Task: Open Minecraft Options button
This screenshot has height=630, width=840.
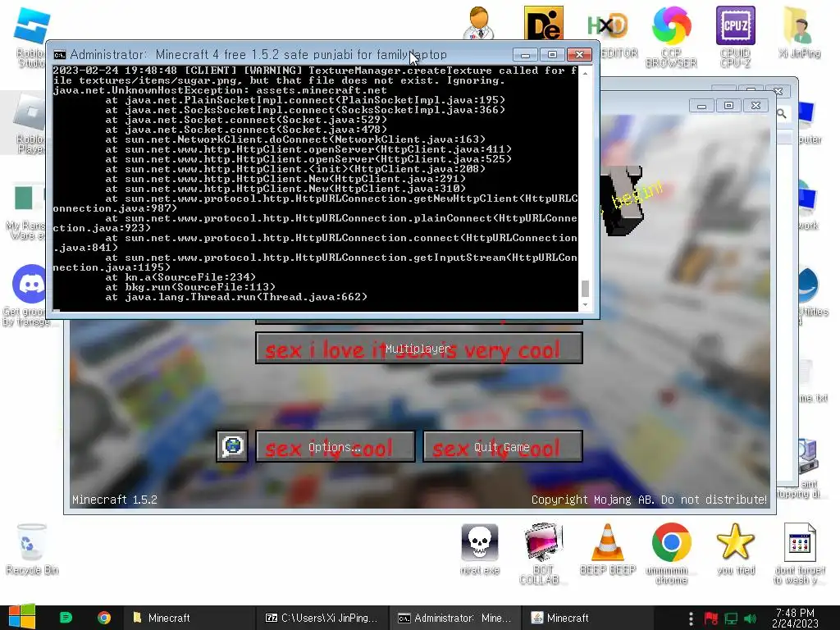Action: [336, 446]
